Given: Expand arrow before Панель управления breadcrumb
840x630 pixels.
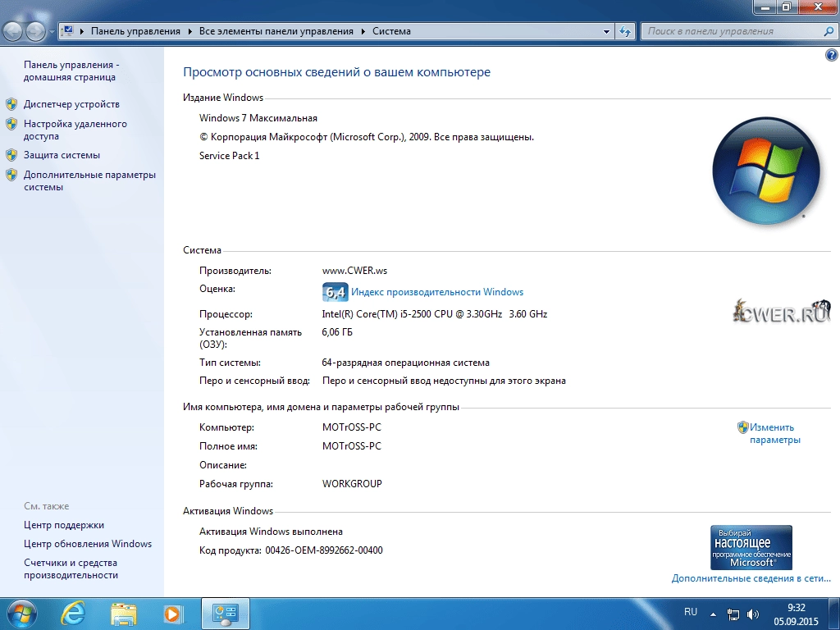Looking at the screenshot, I should click(82, 31).
